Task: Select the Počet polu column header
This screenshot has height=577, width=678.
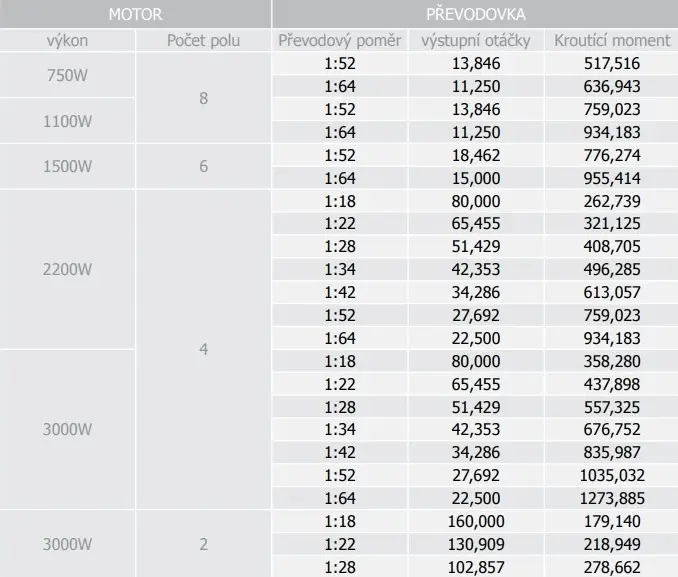Action: coord(203,41)
